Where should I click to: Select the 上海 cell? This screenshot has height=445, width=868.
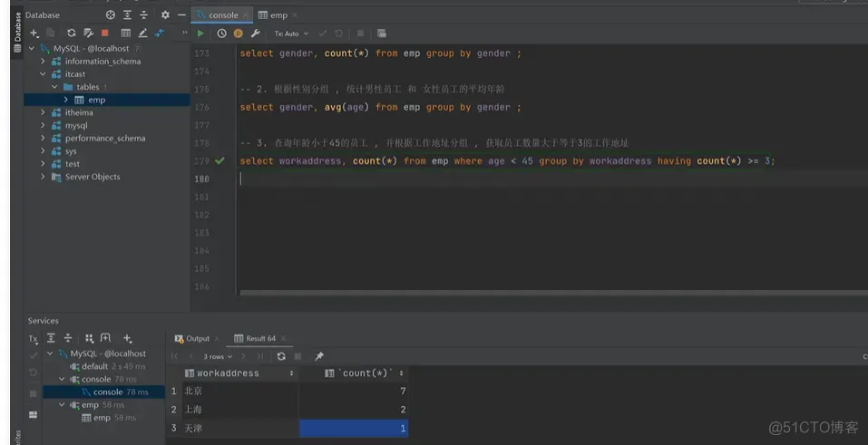[240, 410]
